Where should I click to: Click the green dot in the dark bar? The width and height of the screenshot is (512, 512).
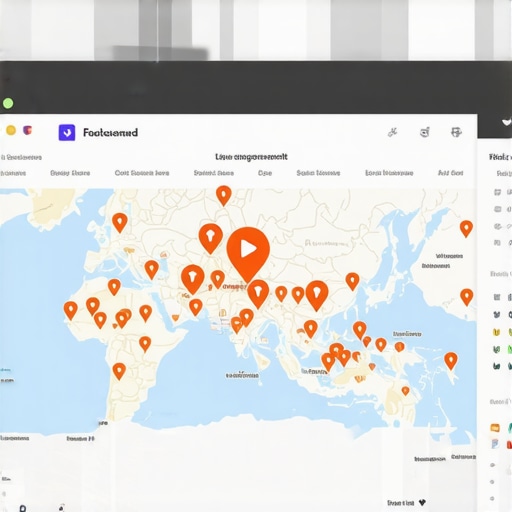tap(8, 103)
